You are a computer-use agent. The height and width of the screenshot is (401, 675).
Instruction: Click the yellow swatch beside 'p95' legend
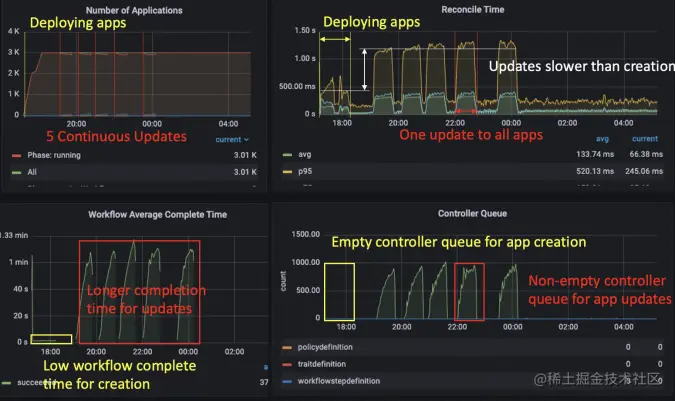pos(287,172)
